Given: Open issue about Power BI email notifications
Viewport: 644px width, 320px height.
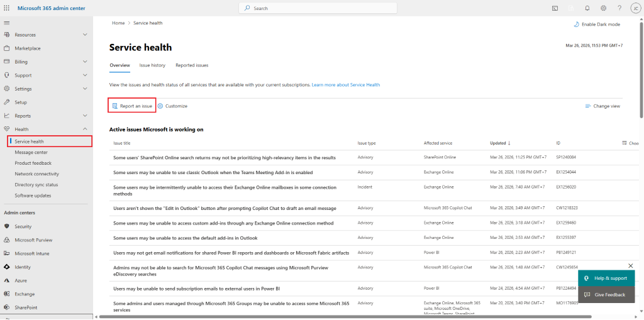Looking at the screenshot, I should pyautogui.click(x=231, y=253).
